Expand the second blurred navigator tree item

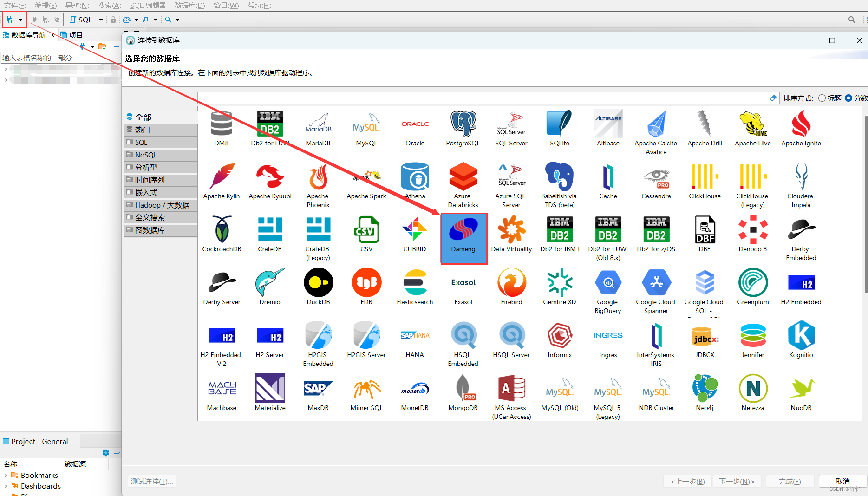[6, 80]
